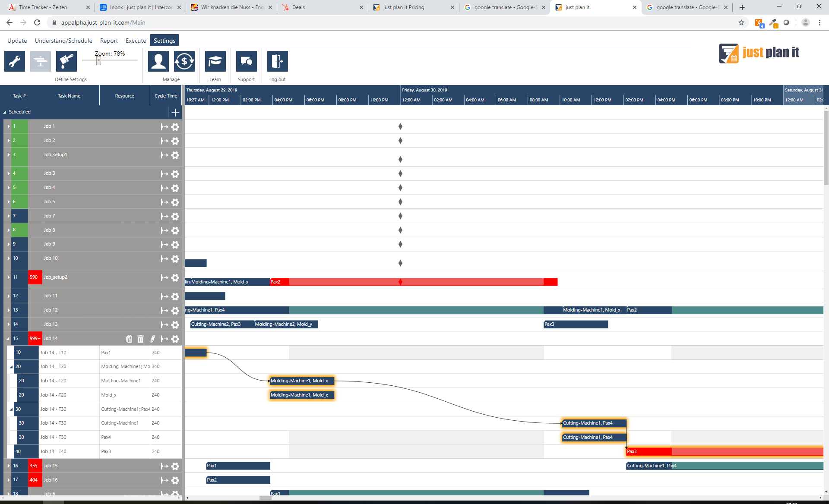Click the Manage people icon
829x504 pixels.
pyautogui.click(x=158, y=61)
